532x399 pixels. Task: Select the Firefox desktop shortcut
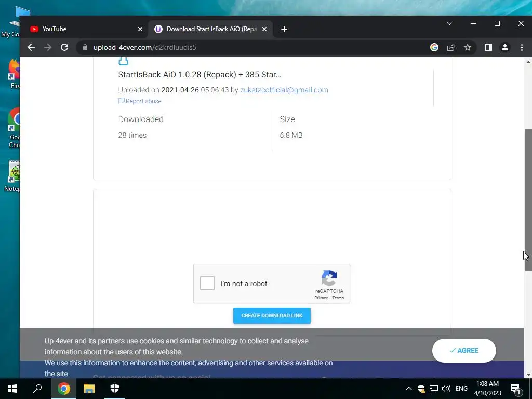pyautogui.click(x=13, y=74)
